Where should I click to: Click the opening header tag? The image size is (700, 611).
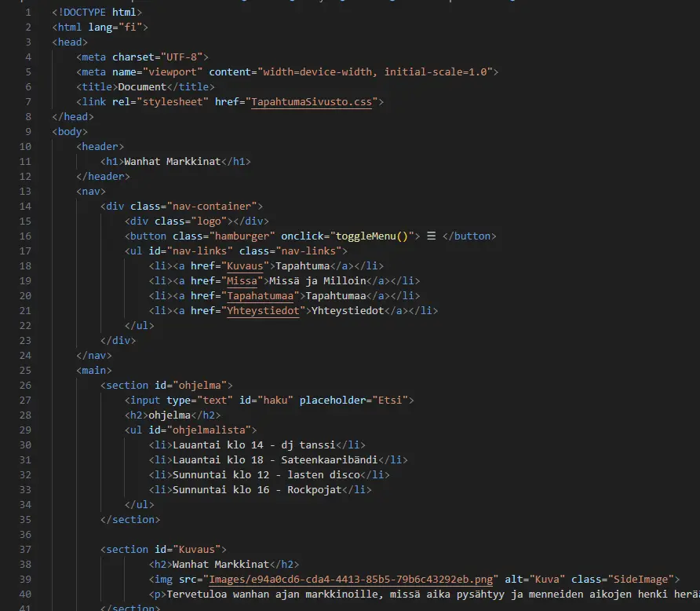[100, 147]
